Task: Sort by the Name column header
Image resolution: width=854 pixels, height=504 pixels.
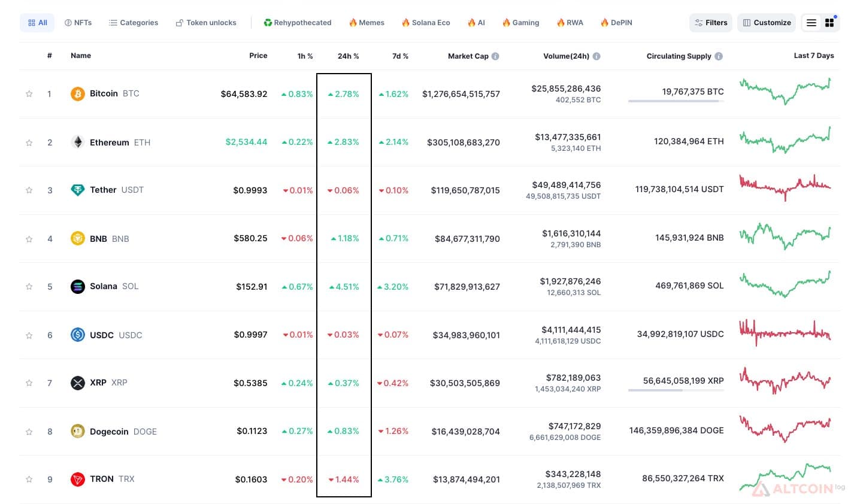Action: (81, 56)
